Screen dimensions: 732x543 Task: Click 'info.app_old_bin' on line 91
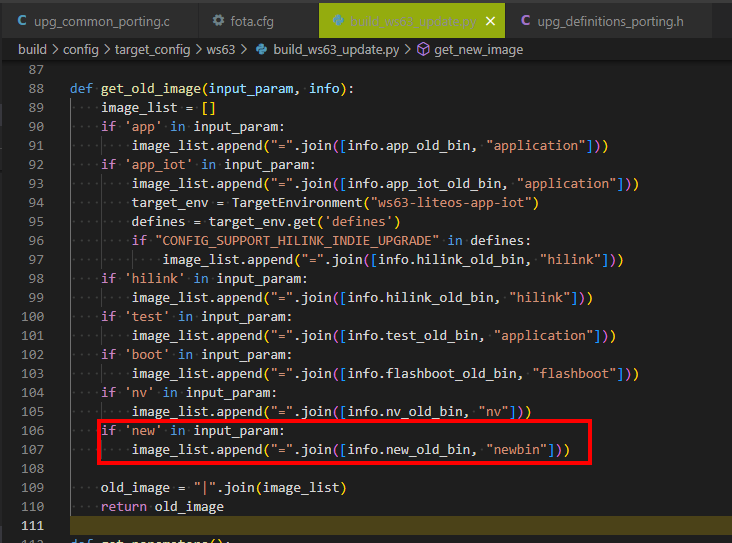(408, 146)
